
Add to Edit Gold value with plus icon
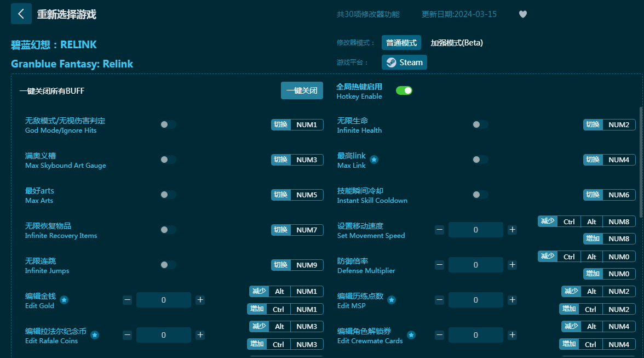[200, 300]
